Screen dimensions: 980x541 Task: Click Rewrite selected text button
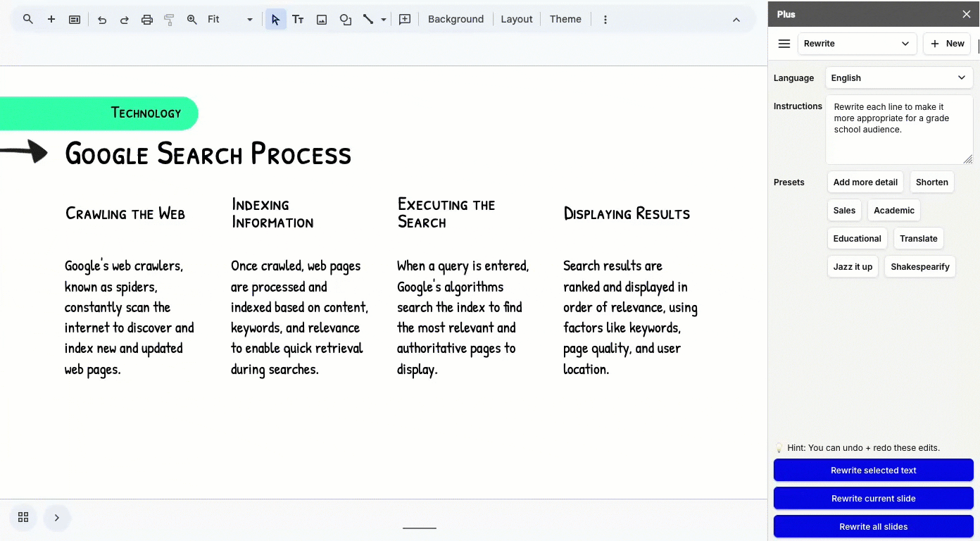tap(874, 470)
